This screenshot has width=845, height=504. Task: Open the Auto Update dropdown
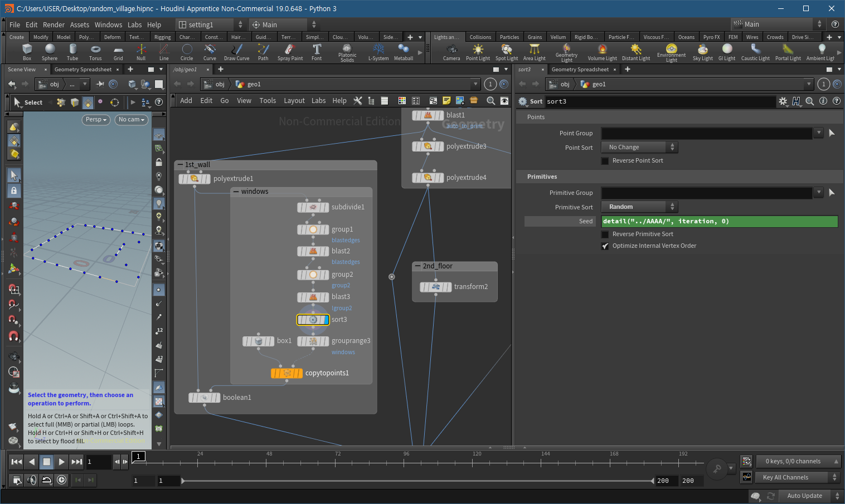[810, 496]
